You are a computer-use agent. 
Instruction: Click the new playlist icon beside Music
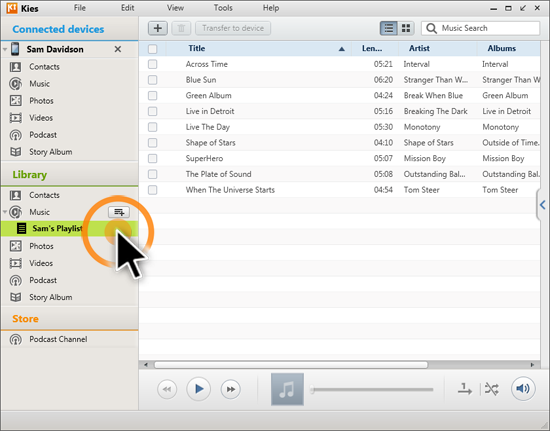(x=119, y=212)
